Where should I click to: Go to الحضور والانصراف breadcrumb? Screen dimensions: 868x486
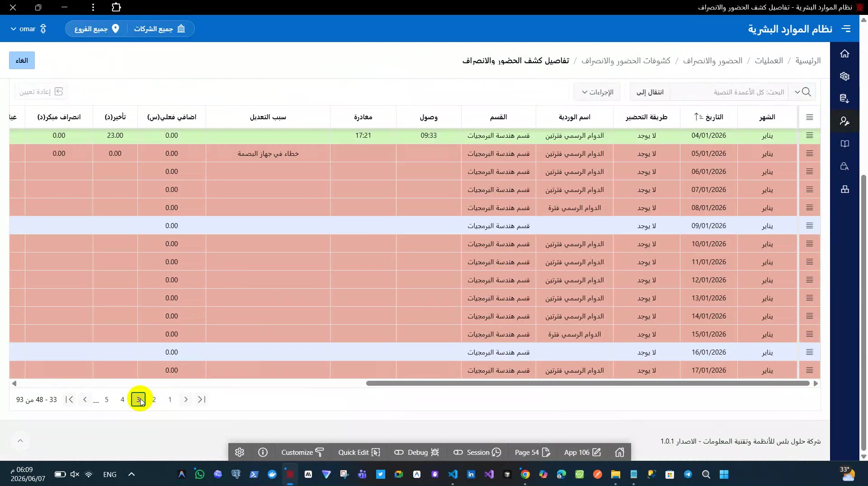coord(712,61)
